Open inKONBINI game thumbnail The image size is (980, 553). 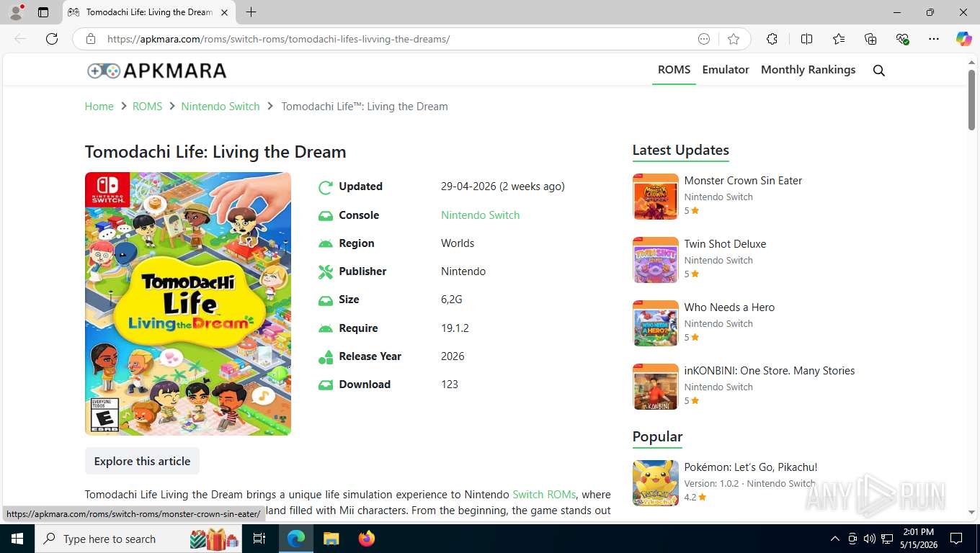point(656,387)
